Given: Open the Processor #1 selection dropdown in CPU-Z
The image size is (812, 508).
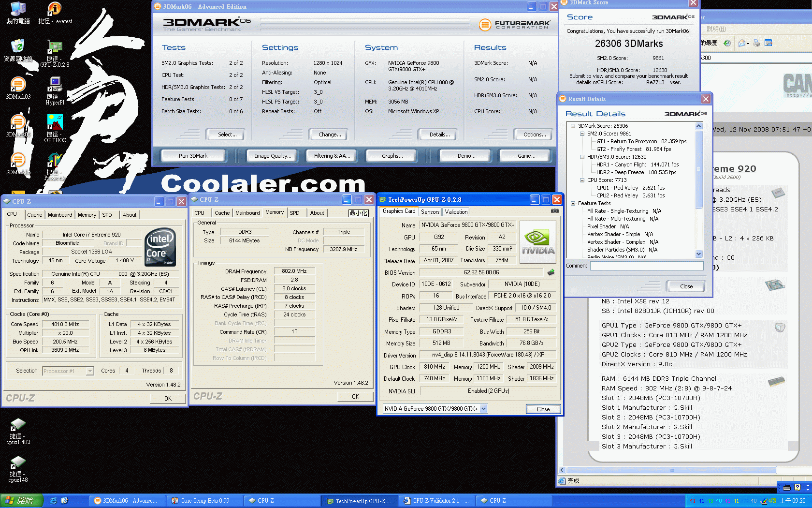Looking at the screenshot, I should point(90,371).
